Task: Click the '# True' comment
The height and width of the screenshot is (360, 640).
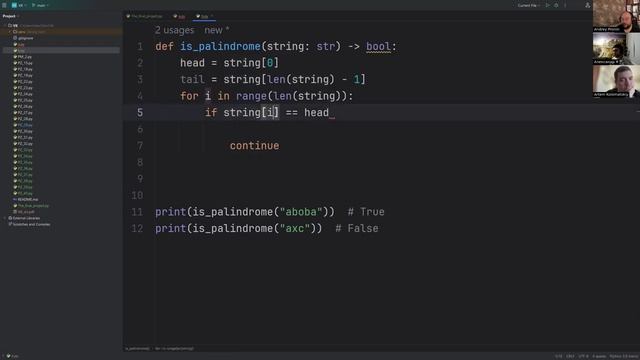Action: tap(366, 212)
